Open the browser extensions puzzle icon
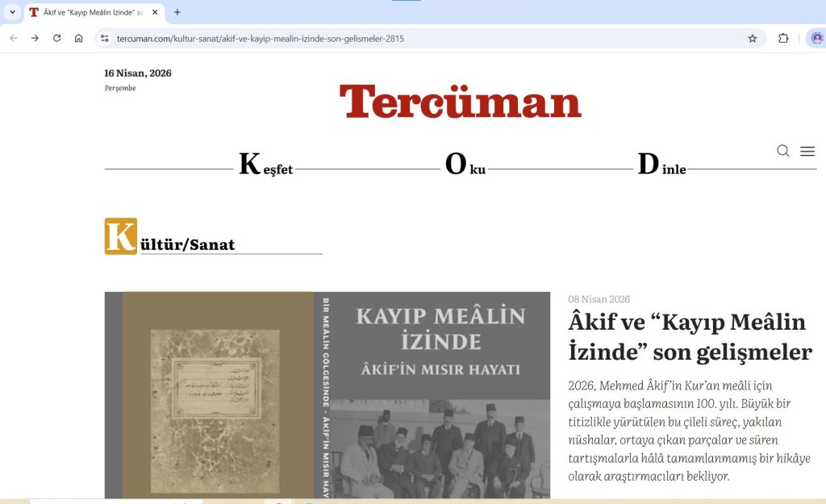 (x=782, y=38)
